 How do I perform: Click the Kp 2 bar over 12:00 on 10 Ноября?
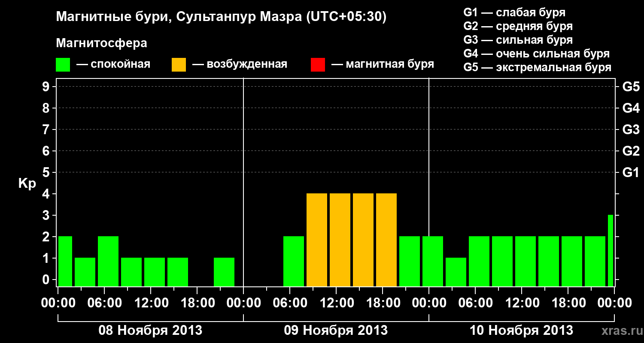[x=526, y=261]
